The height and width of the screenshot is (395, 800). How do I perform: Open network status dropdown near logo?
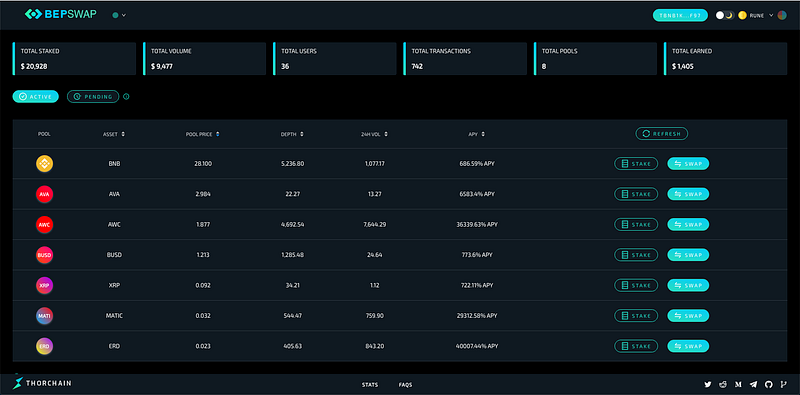pos(119,15)
